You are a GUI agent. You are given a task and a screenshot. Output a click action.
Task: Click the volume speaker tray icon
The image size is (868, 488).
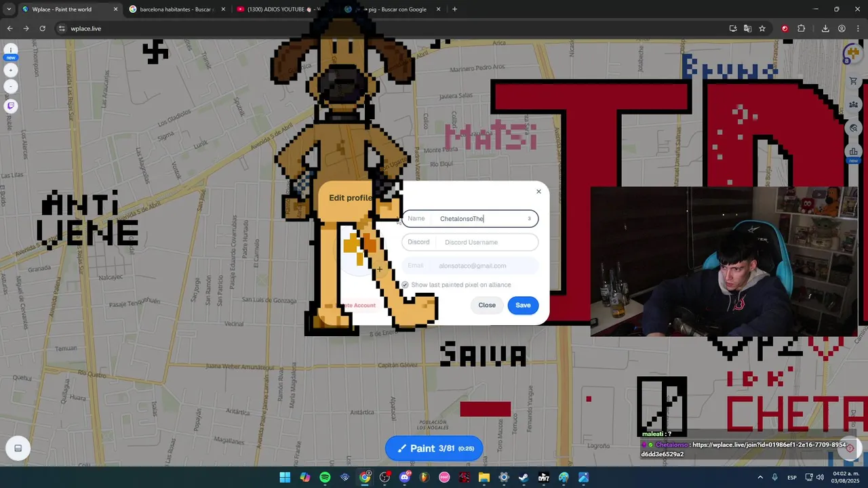819,477
